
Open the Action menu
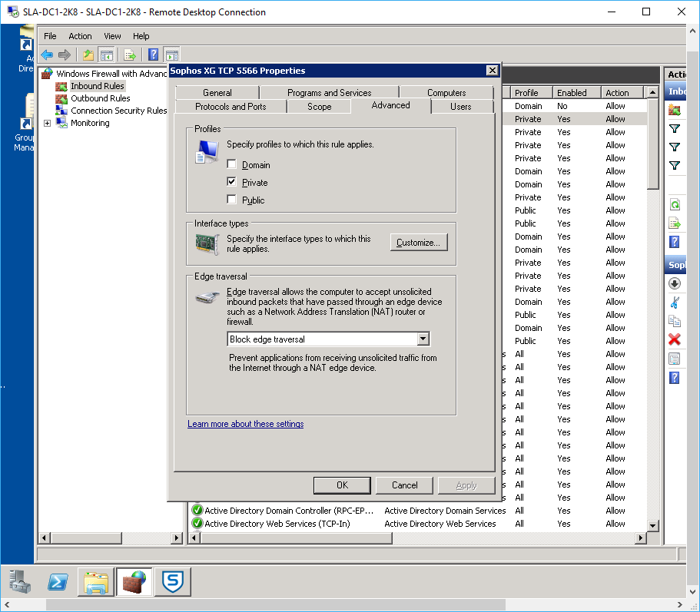[x=80, y=36]
